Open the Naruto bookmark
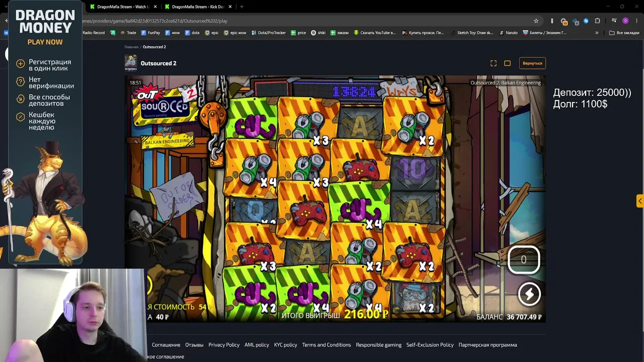Viewport: 644px width, 362px height. pyautogui.click(x=508, y=33)
